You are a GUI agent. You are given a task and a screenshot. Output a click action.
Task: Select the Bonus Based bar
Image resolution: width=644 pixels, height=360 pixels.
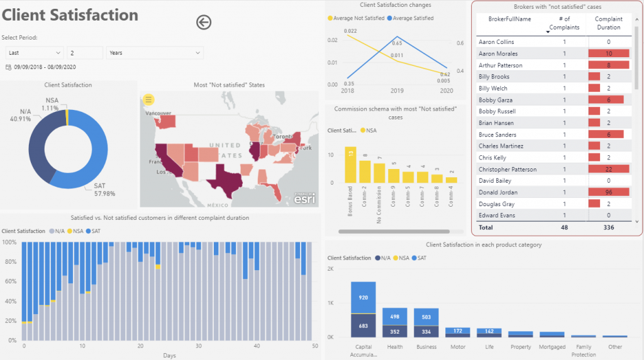point(350,165)
